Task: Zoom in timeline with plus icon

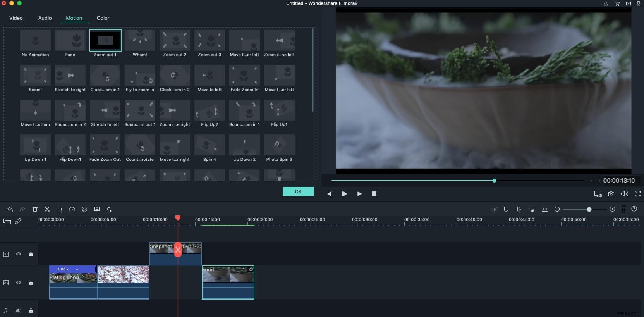Action: (x=612, y=209)
